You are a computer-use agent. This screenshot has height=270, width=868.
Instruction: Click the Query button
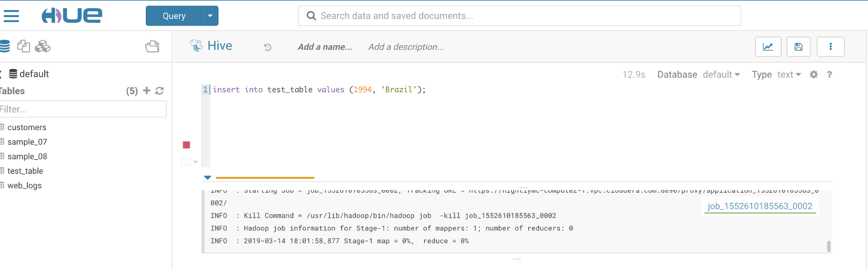tap(174, 16)
